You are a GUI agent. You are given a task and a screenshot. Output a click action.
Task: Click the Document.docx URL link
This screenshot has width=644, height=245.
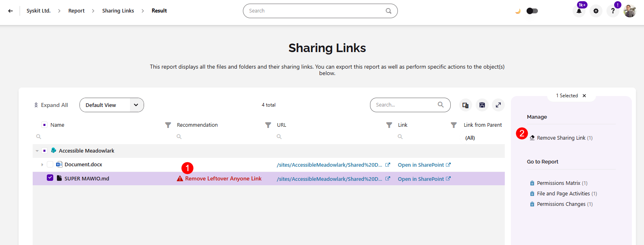point(329,165)
